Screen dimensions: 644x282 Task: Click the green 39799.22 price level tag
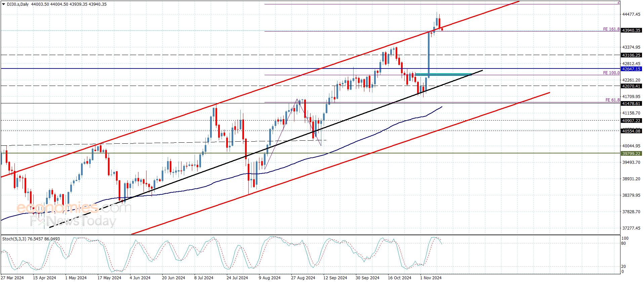631,154
